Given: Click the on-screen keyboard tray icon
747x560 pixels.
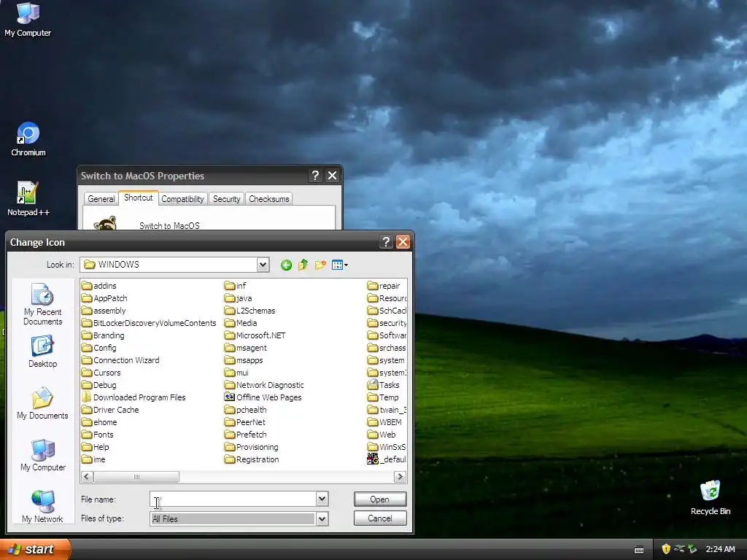Looking at the screenshot, I should click(639, 550).
